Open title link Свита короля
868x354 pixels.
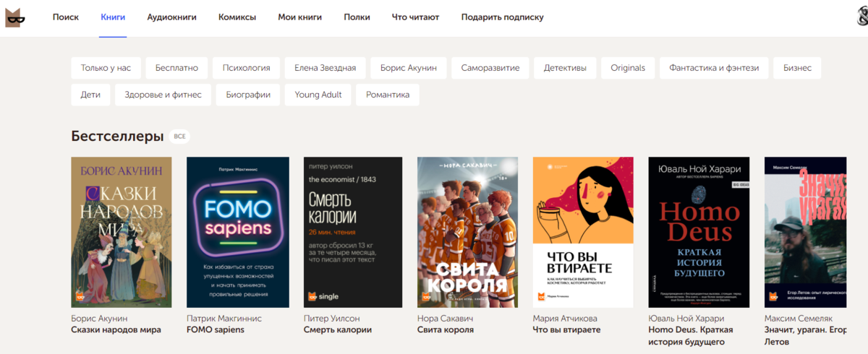(x=446, y=330)
